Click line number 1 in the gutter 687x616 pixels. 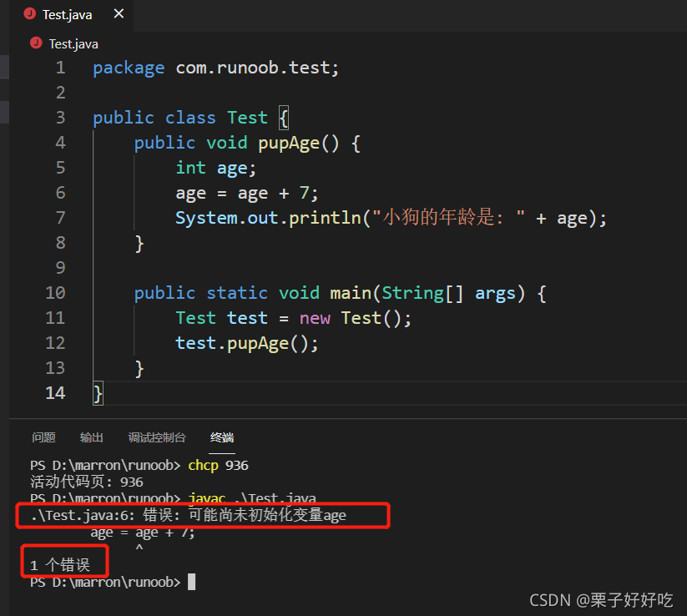click(60, 68)
